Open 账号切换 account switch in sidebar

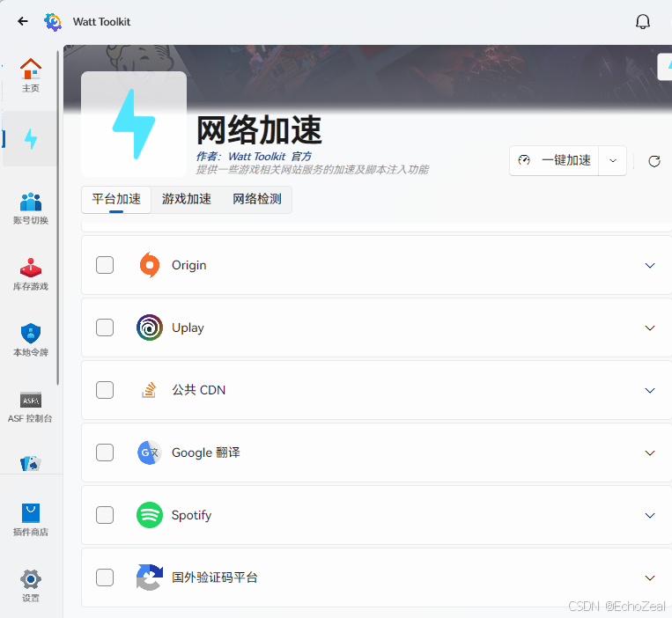tap(31, 209)
